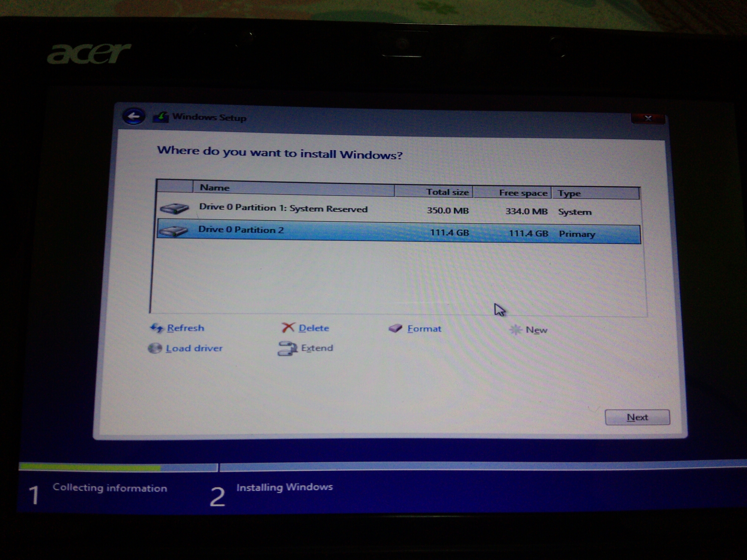Screen dimensions: 747x560
Task: Open the Load driver link
Action: pos(194,348)
